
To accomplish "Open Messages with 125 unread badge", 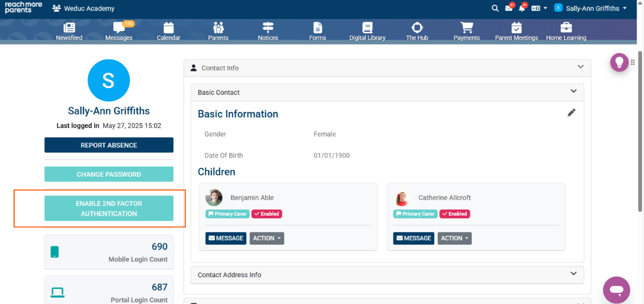I will (119, 28).
